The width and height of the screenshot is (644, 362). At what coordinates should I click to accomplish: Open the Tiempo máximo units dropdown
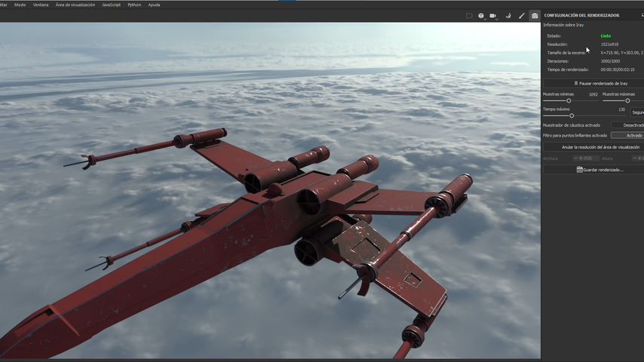click(x=637, y=112)
